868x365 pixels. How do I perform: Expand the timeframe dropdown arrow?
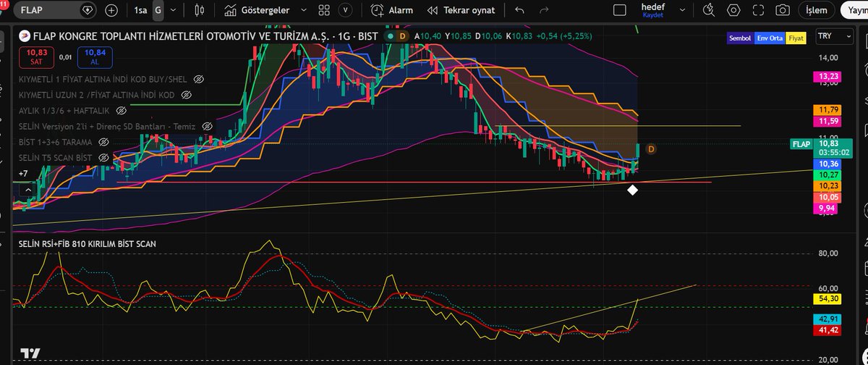[173, 10]
